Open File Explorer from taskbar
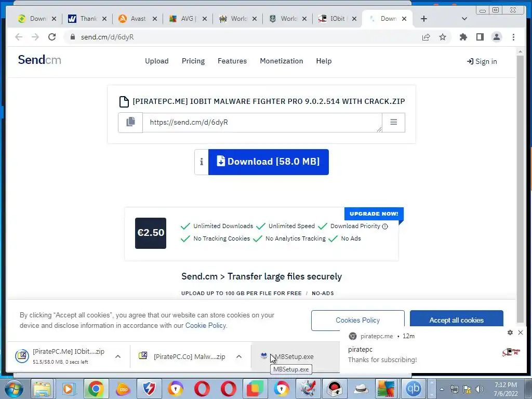This screenshot has height=399, width=532. 42,389
